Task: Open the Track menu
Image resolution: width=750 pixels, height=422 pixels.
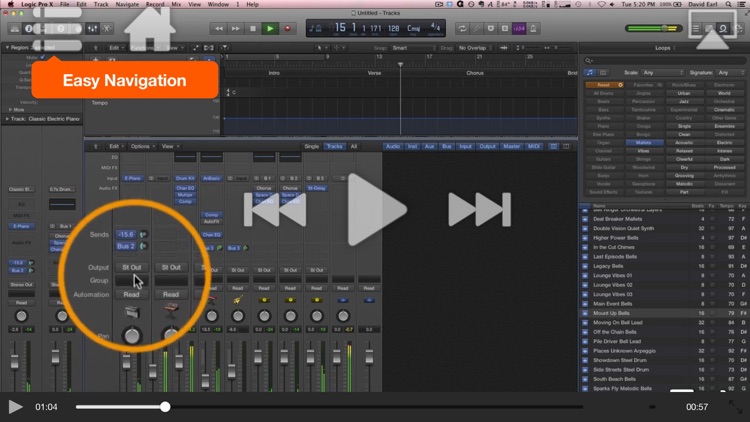Action: point(101,4)
